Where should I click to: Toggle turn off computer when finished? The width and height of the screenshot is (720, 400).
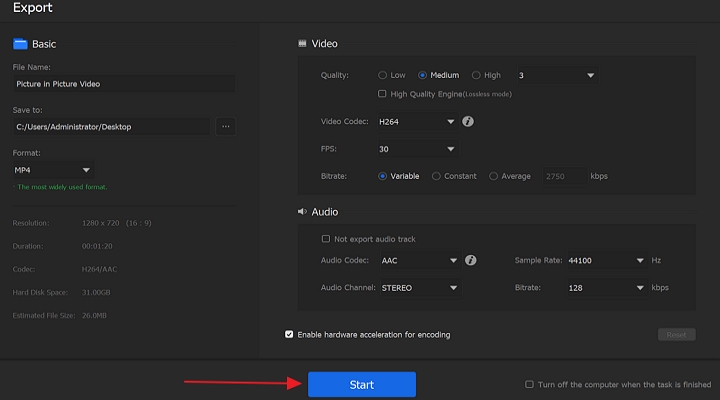click(529, 384)
